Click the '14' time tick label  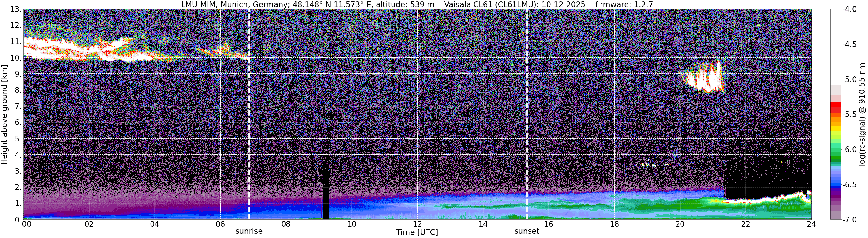pyautogui.click(x=483, y=224)
